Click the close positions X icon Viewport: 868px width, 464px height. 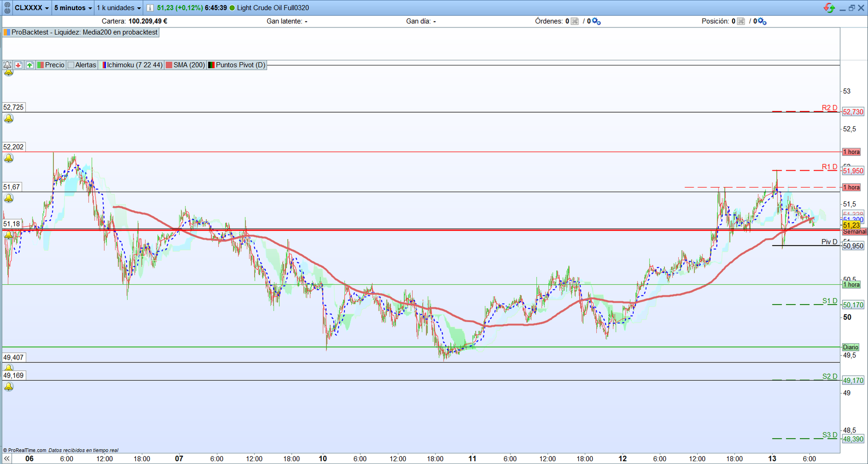tap(741, 21)
